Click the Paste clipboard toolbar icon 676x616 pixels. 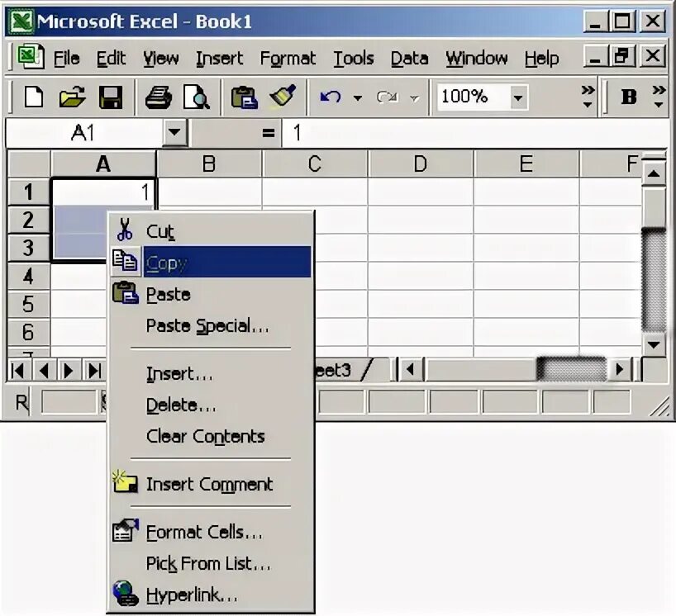coord(245,97)
